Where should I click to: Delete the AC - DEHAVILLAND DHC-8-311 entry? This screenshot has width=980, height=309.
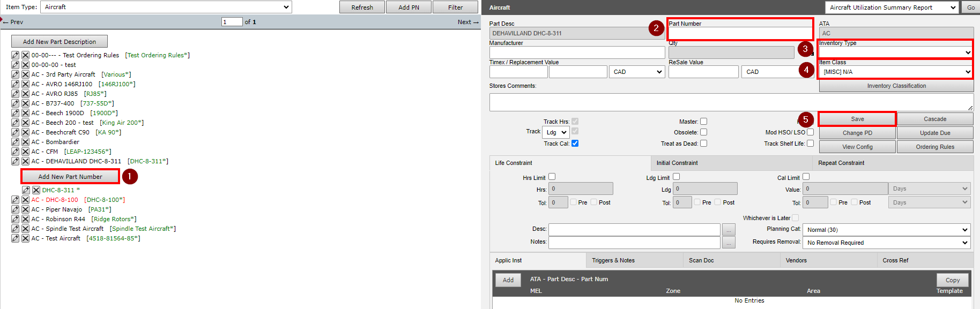pyautogui.click(x=25, y=161)
